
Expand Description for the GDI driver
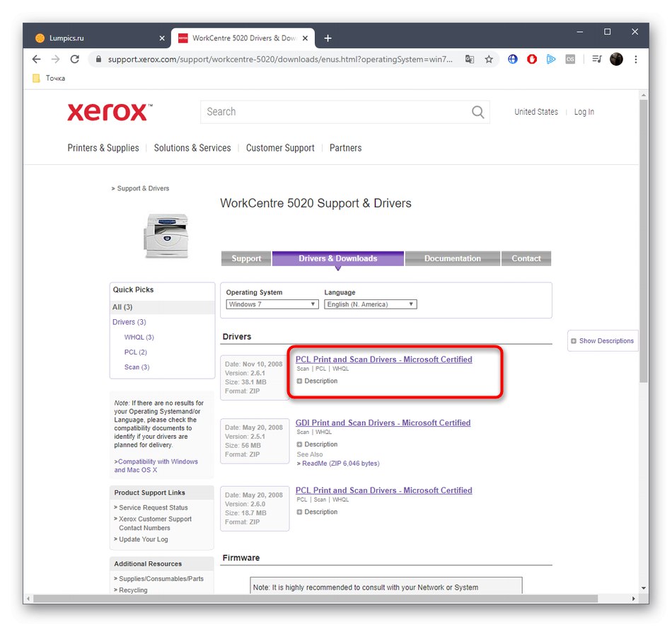click(x=316, y=444)
